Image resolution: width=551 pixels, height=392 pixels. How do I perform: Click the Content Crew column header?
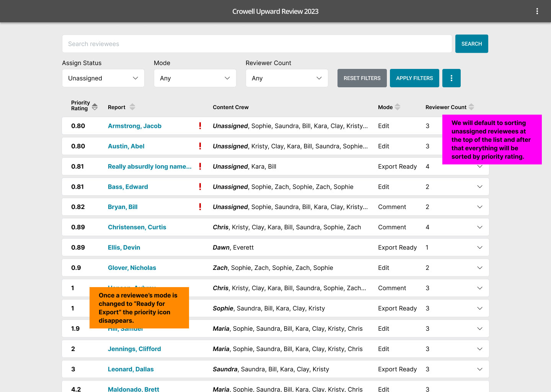pos(231,107)
